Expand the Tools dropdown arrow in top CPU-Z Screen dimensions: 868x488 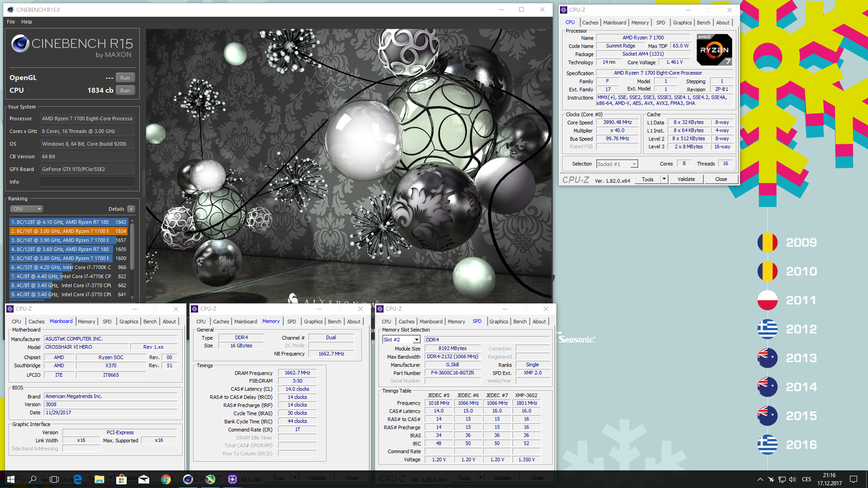click(x=664, y=180)
